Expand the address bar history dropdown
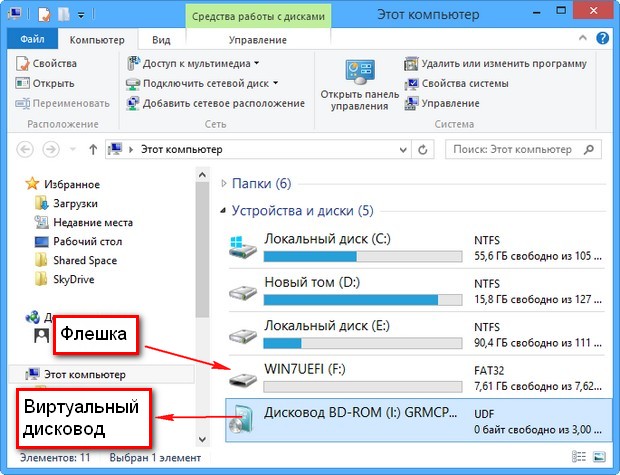The height and width of the screenshot is (475, 620). 403,150
